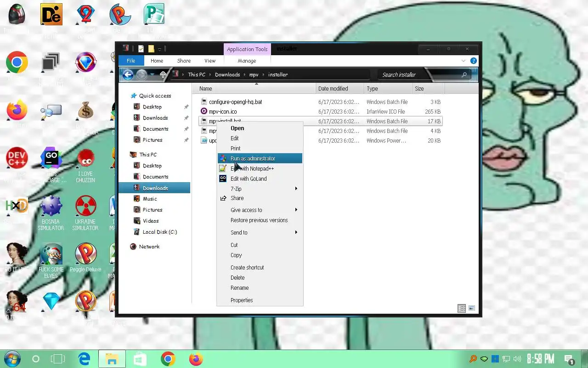Image resolution: width=588 pixels, height=368 pixels.
Task: Click the Application Tools tab header
Action: (x=247, y=49)
